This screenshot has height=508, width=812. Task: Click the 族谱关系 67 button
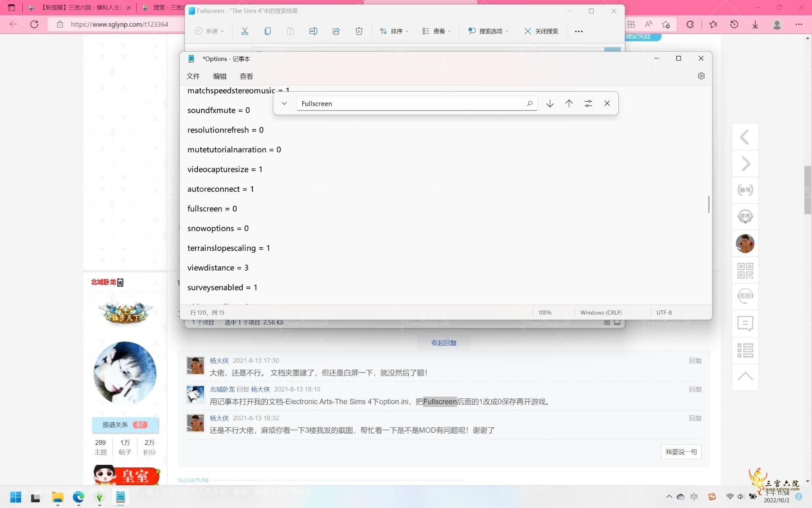click(x=125, y=425)
